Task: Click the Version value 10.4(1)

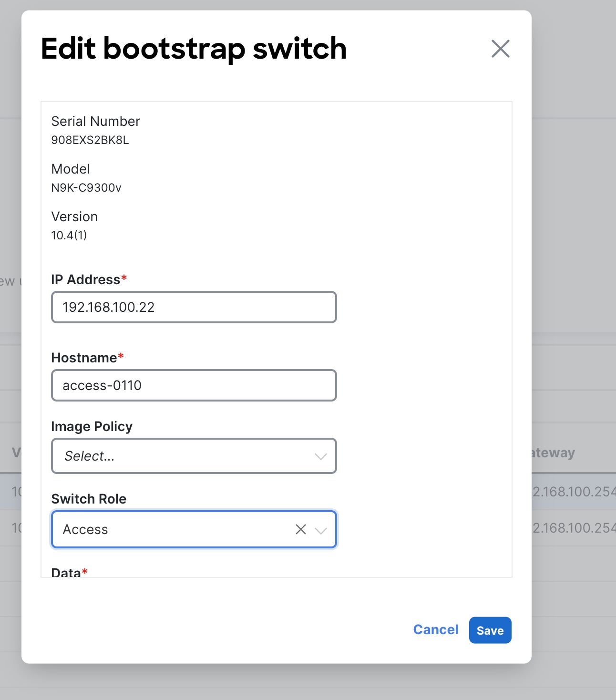Action: point(69,235)
